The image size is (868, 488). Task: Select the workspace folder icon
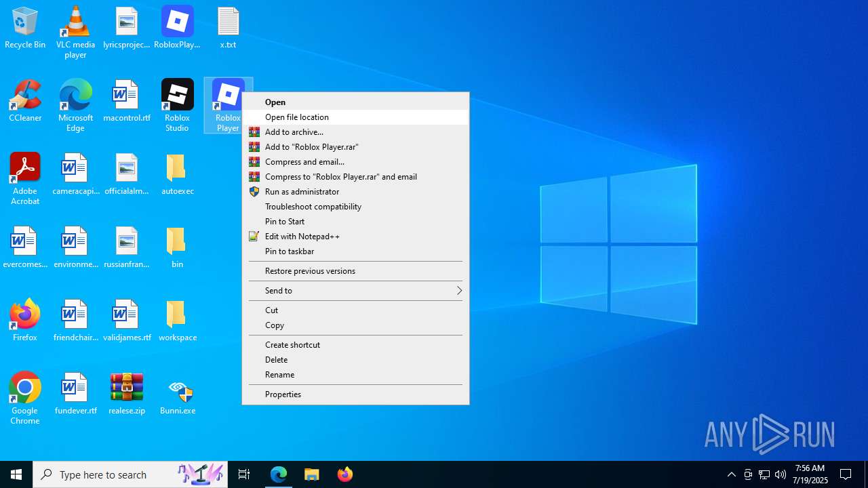(177, 321)
